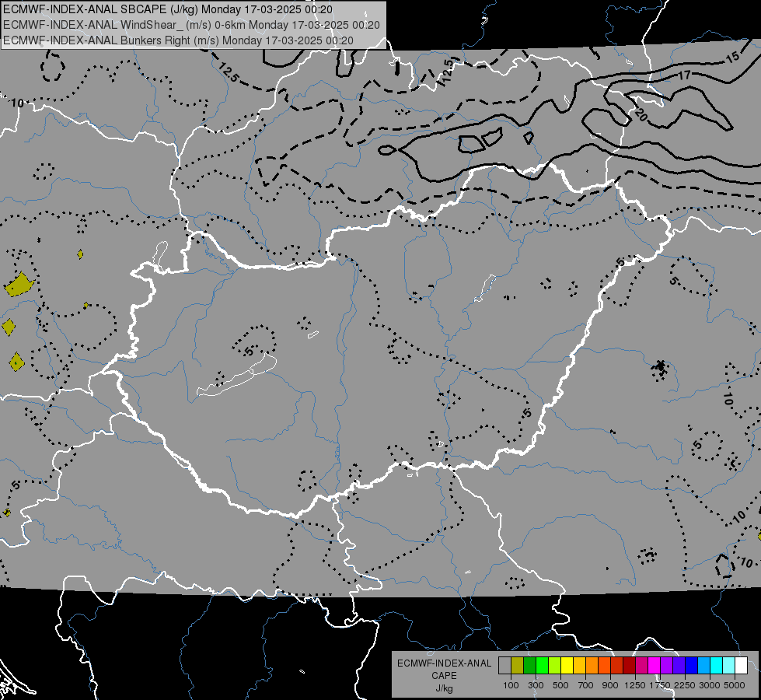Click the pure yellow legend swatch
761x700 pixels.
coord(567,665)
